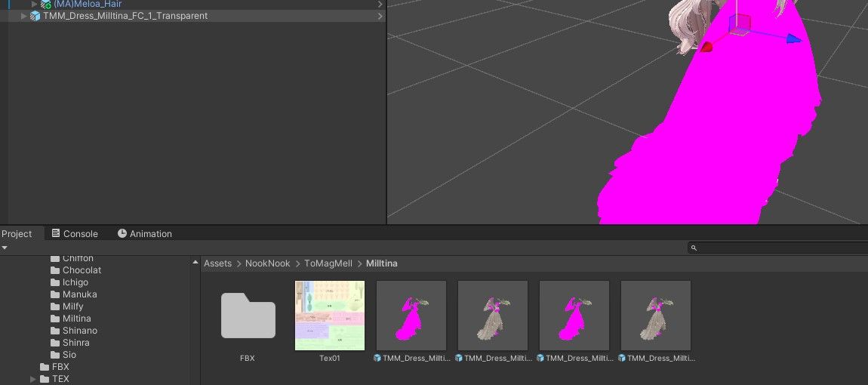The width and height of the screenshot is (868, 385).
Task: Open the Animation tab
Action: (144, 234)
